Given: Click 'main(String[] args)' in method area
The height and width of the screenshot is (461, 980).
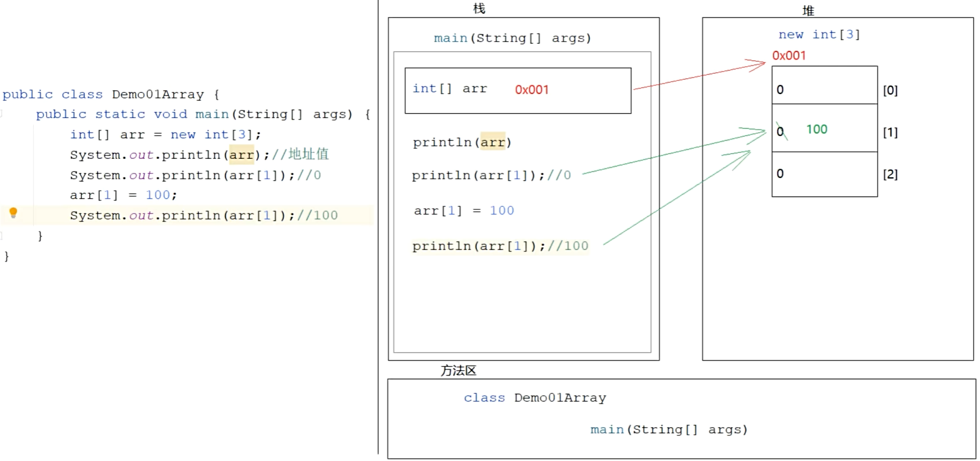Looking at the screenshot, I should [669, 430].
